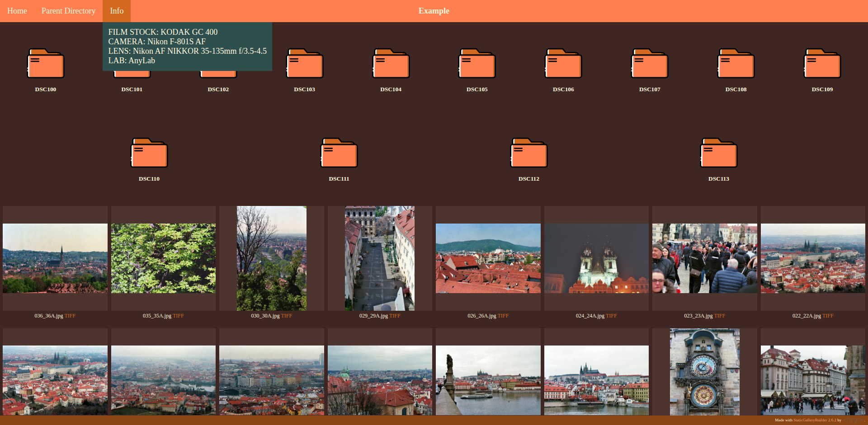The image size is (868, 425).
Task: Open TIFF link for 036_36A.jpg
Action: click(70, 316)
